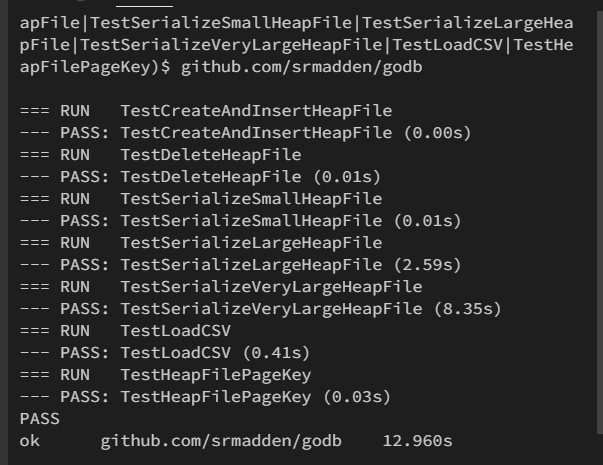This screenshot has height=465, width=603.
Task: Select the PASS: TestCreateAndInsertHeapFile result line
Action: click(x=245, y=132)
